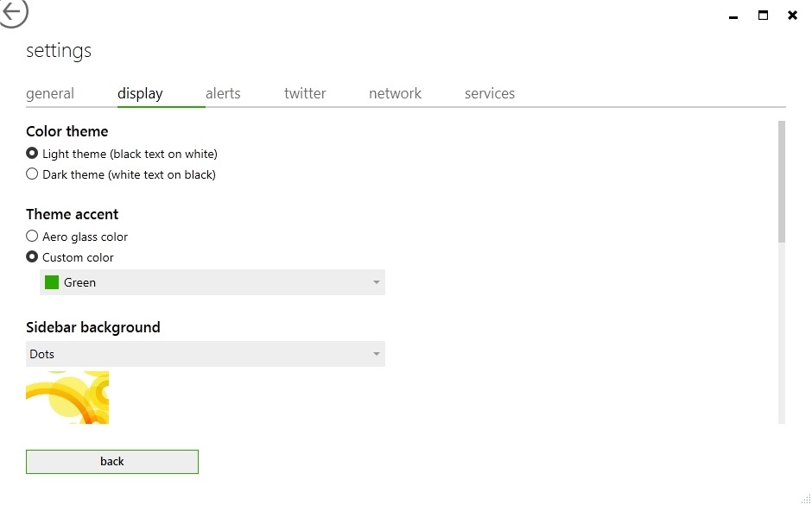Open the network settings tab

[x=395, y=93]
